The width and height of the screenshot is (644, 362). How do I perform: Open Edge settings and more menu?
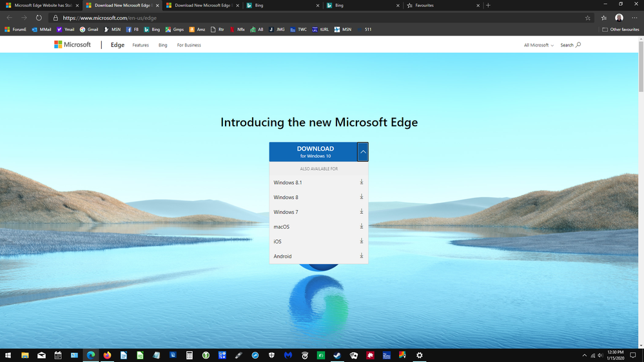tap(634, 17)
